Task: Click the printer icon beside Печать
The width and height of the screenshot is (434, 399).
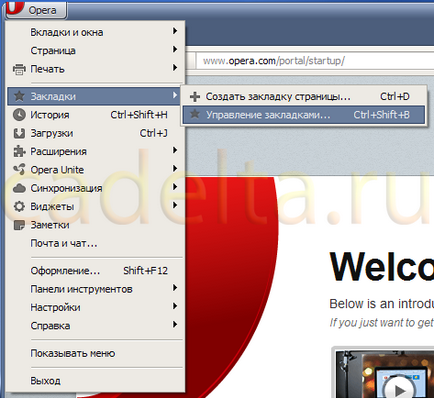Action: pyautogui.click(x=19, y=69)
